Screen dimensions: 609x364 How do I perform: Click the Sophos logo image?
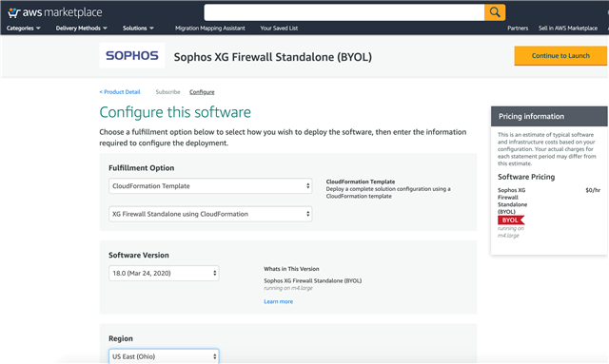pyautogui.click(x=132, y=55)
